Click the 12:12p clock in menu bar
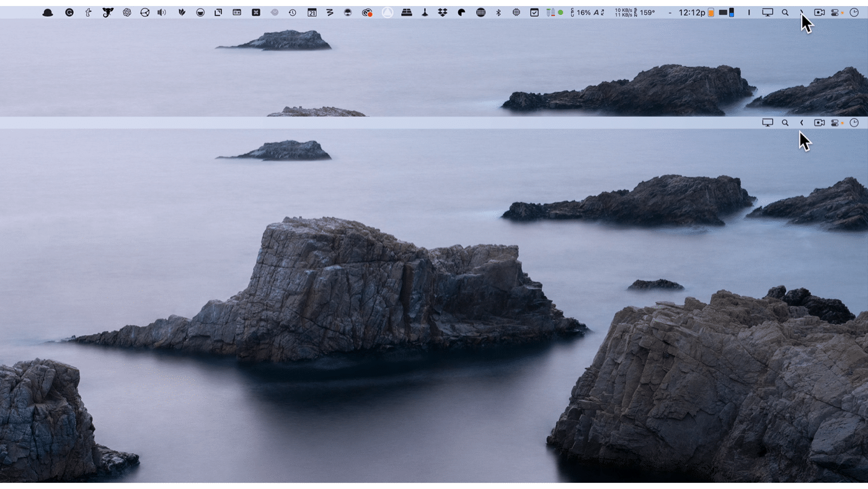 click(691, 12)
